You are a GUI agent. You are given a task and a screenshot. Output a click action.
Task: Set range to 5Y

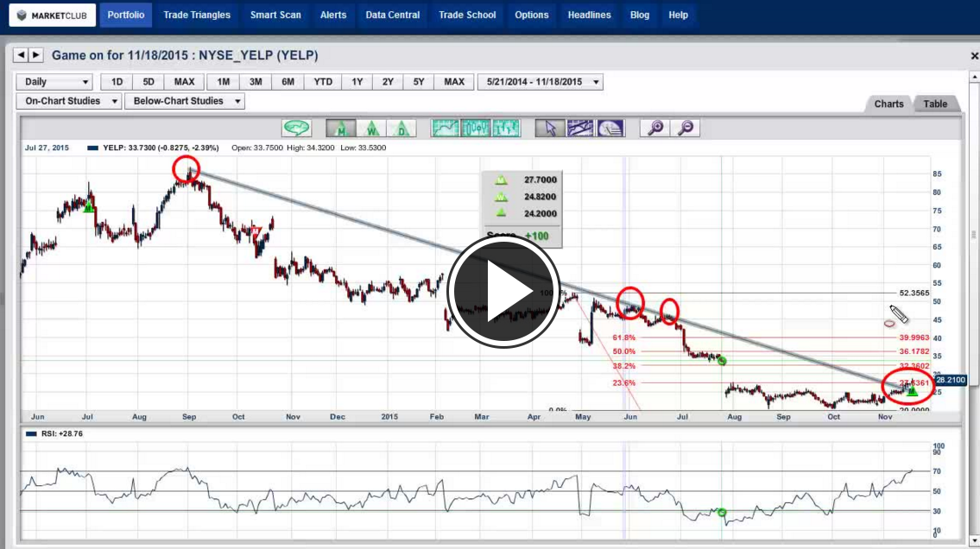[x=419, y=82]
